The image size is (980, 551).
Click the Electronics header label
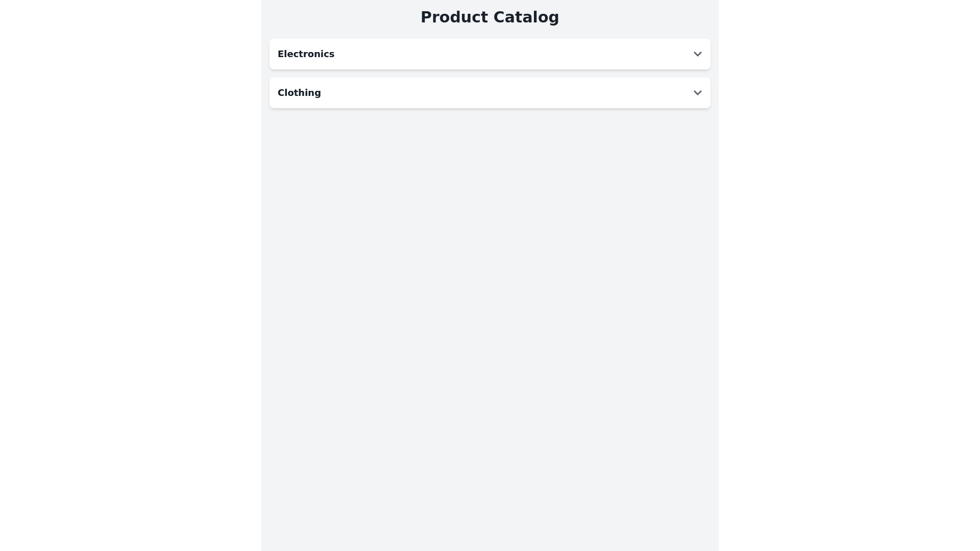[x=306, y=54]
